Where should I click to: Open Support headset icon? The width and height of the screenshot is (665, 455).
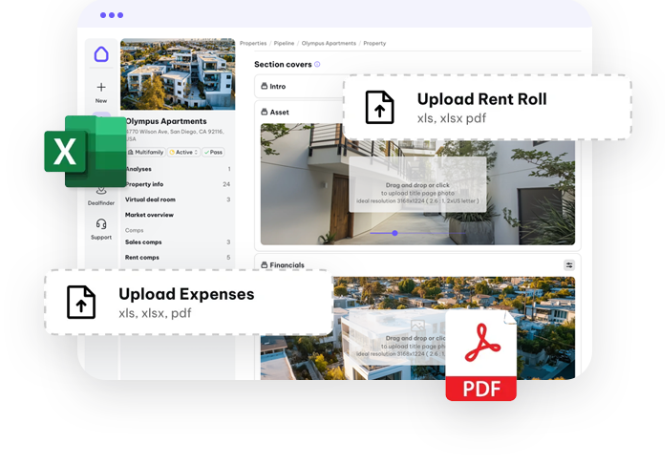[101, 225]
